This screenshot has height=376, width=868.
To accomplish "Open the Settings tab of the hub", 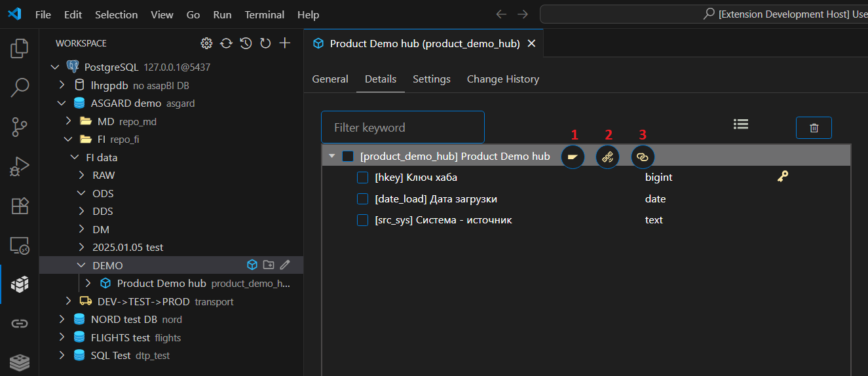I will (431, 79).
